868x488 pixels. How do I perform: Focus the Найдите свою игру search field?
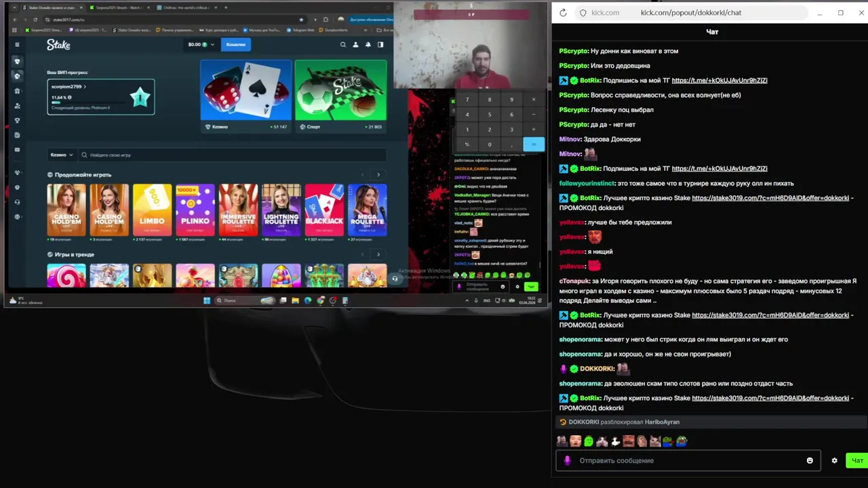pos(232,155)
